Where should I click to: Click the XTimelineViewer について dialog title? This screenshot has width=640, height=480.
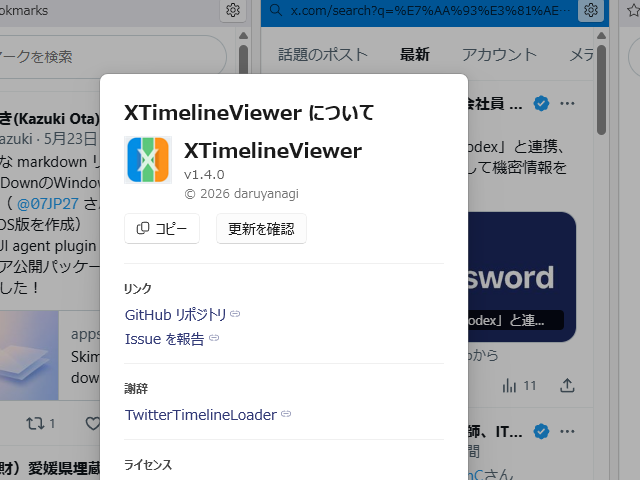click(x=249, y=113)
